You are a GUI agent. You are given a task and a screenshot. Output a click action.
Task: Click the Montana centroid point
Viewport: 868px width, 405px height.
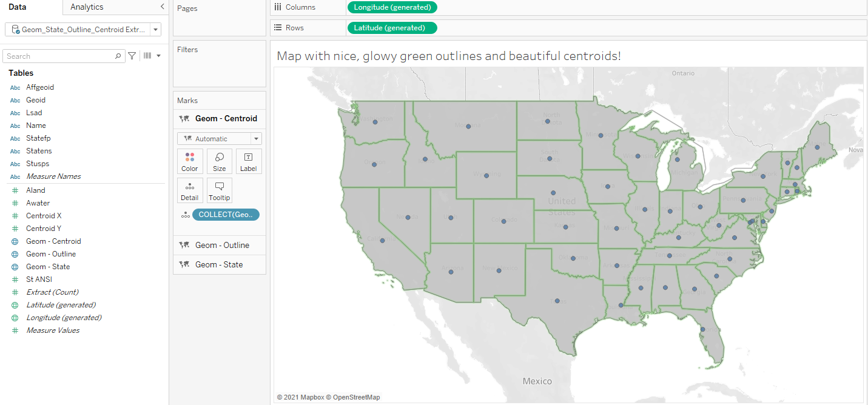[x=468, y=127]
